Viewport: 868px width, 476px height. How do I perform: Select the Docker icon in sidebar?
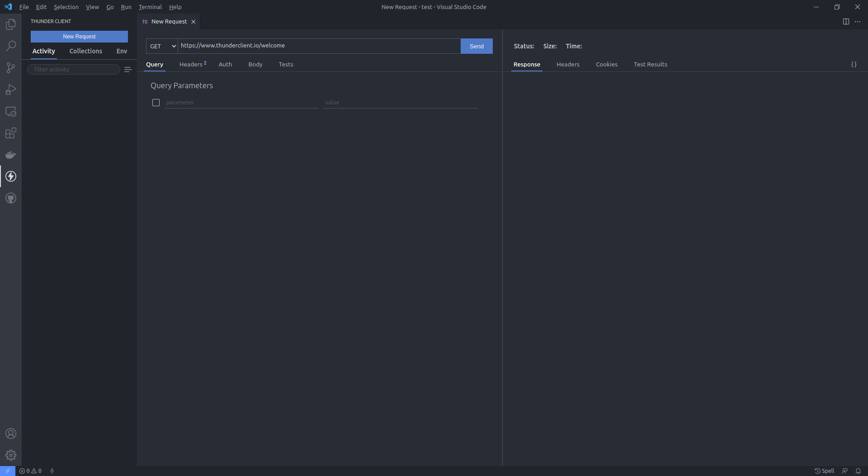click(x=10, y=155)
